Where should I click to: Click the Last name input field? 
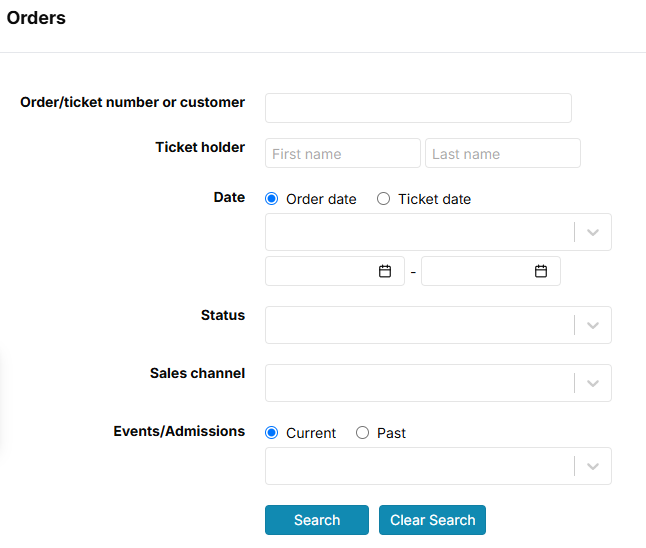click(x=503, y=153)
